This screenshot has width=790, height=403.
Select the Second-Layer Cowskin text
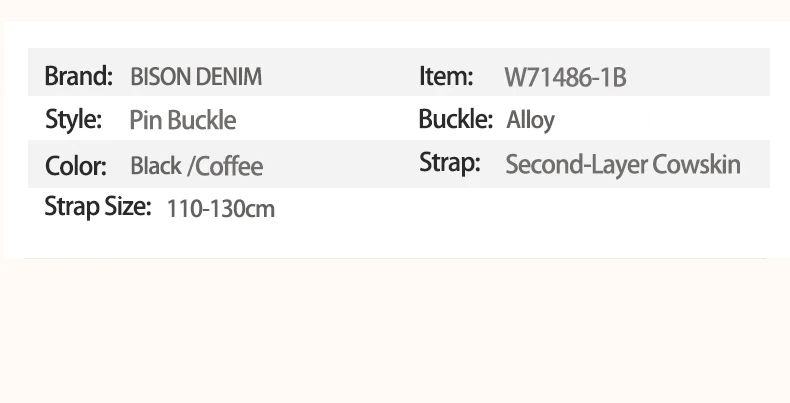click(x=623, y=164)
